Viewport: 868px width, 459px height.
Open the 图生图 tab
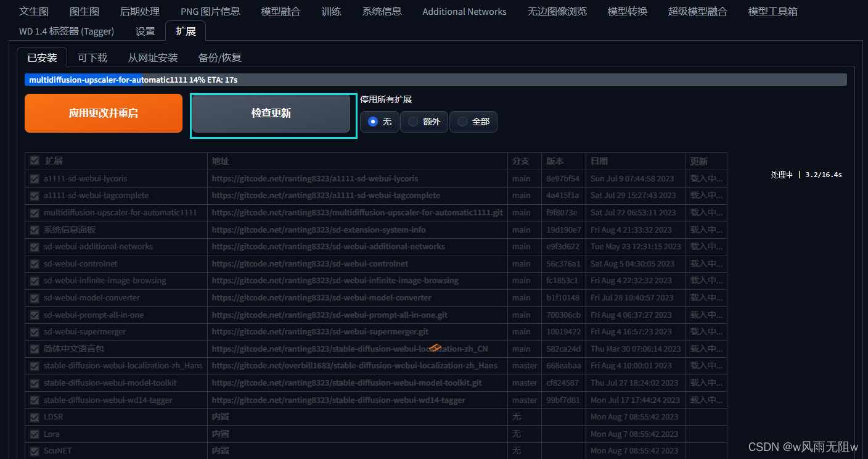point(84,11)
